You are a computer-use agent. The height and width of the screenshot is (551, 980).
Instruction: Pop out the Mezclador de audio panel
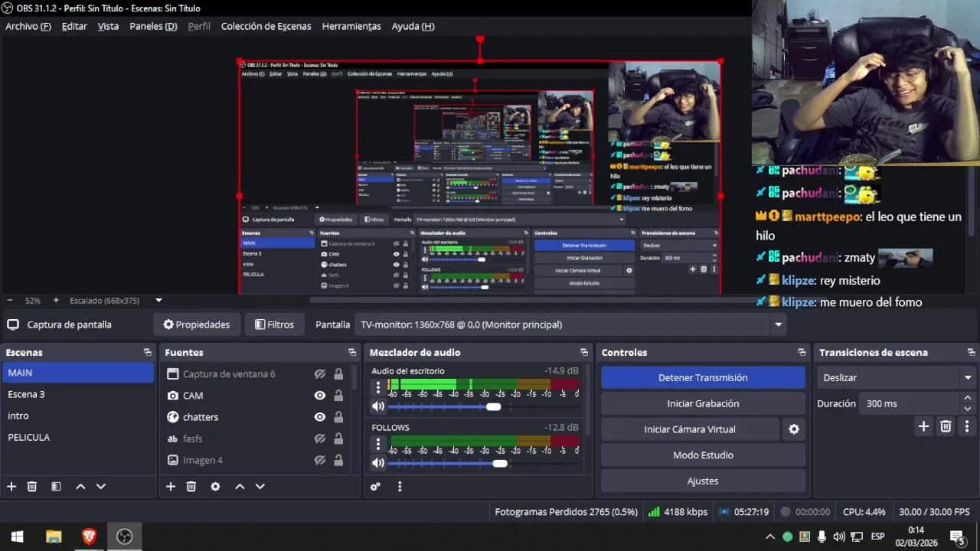[x=584, y=353]
